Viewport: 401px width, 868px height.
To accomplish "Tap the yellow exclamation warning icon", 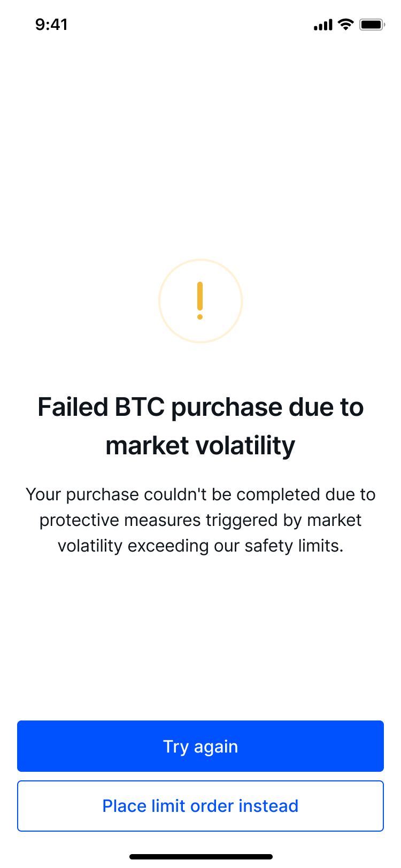I will (200, 301).
